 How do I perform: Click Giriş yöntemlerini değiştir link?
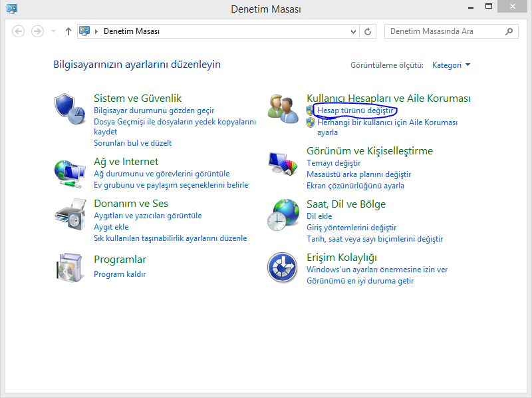coord(352,228)
